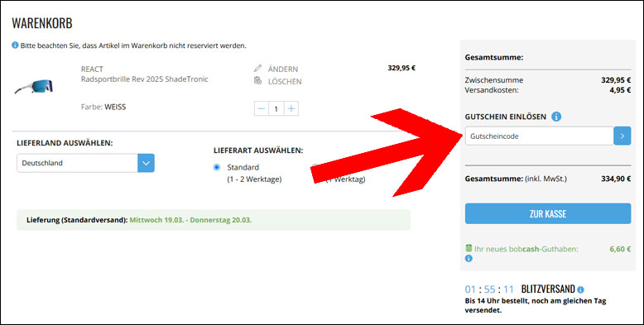The height and width of the screenshot is (325, 644).
Task: Click the REACT brand name
Action: (92, 69)
